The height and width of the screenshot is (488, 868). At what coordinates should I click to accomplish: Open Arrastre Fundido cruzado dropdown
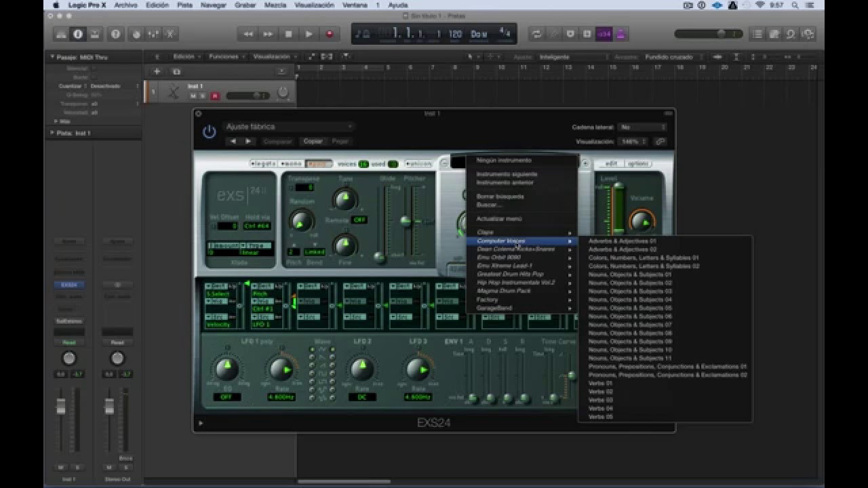(674, 57)
